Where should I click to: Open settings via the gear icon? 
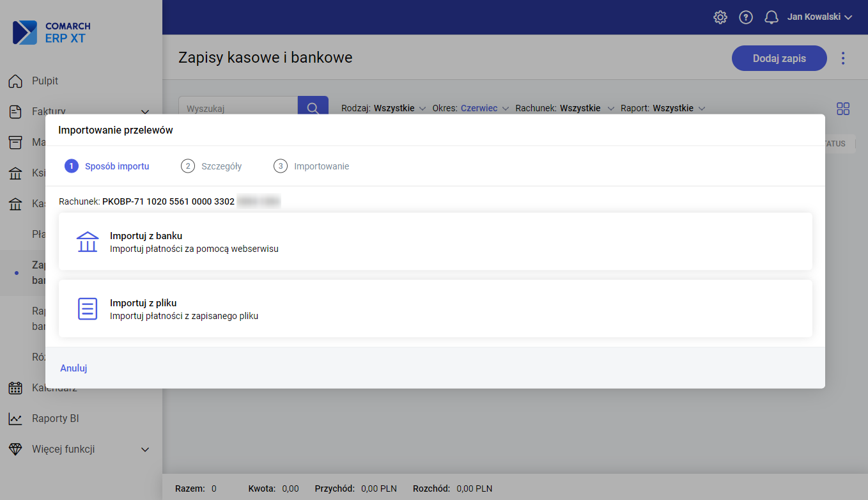pos(720,17)
